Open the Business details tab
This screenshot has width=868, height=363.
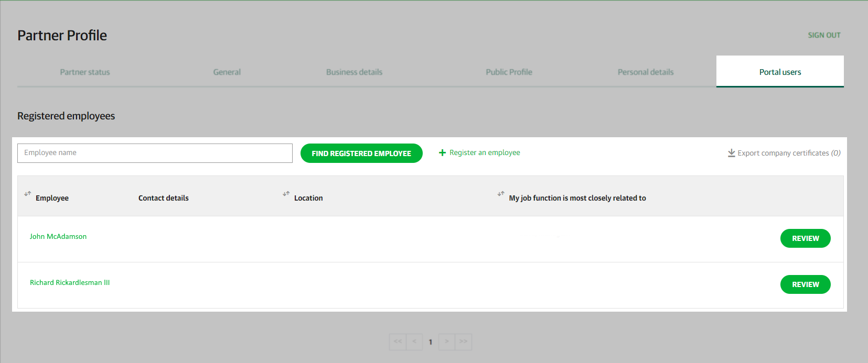coord(354,72)
